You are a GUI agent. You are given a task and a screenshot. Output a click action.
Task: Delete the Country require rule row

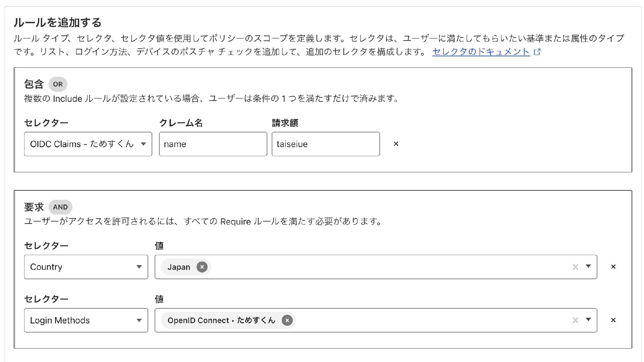(x=613, y=267)
